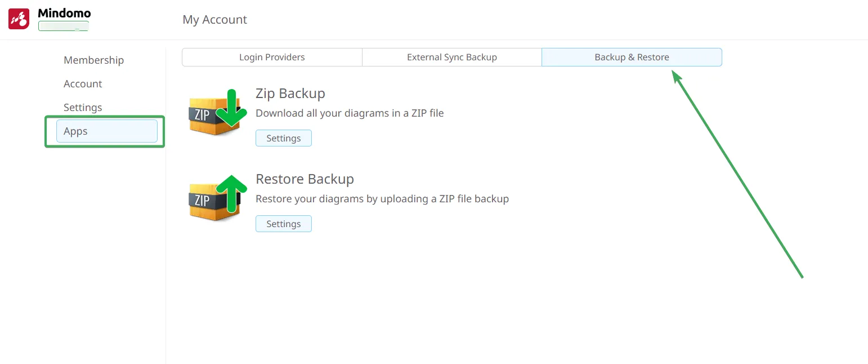
Task: Switch to the External Sync Backup tab
Action: point(451,57)
